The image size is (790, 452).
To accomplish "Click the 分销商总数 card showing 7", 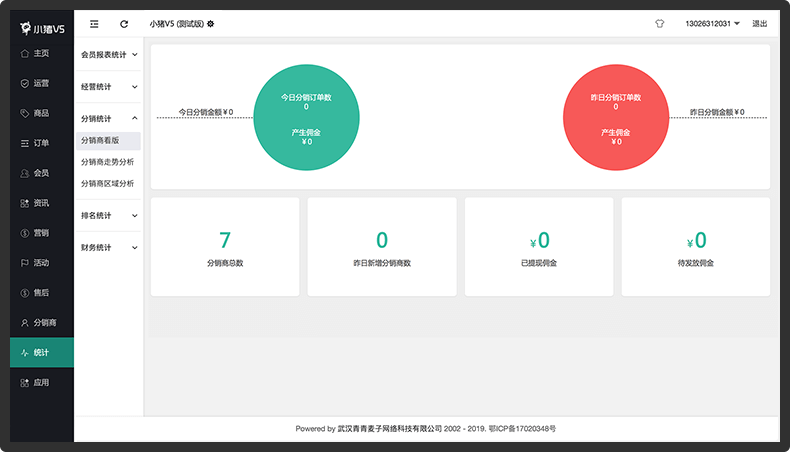I will 225,247.
